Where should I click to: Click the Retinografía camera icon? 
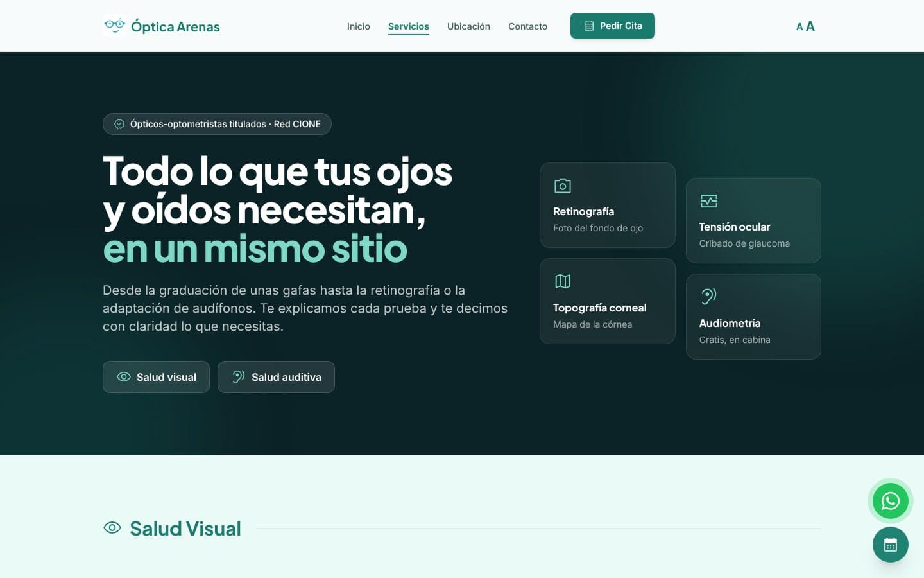[x=563, y=186]
